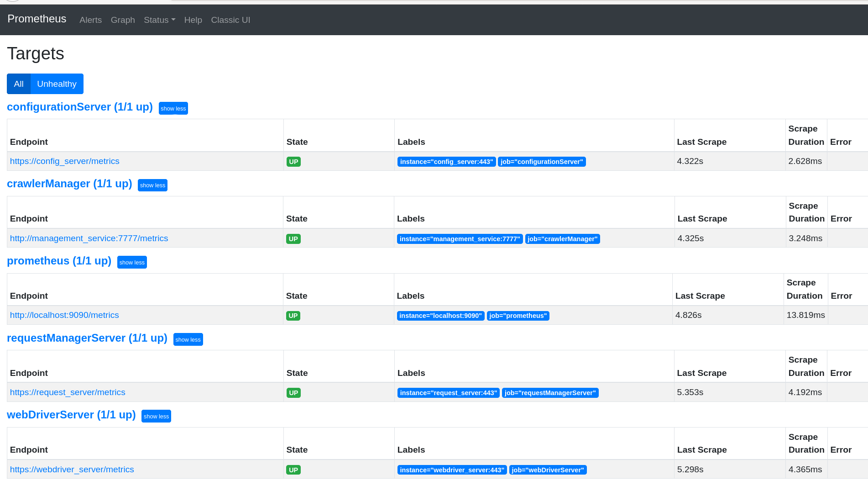Click Endpoint header in configurationServer table
Image resolution: width=868 pixels, height=486 pixels.
(29, 142)
